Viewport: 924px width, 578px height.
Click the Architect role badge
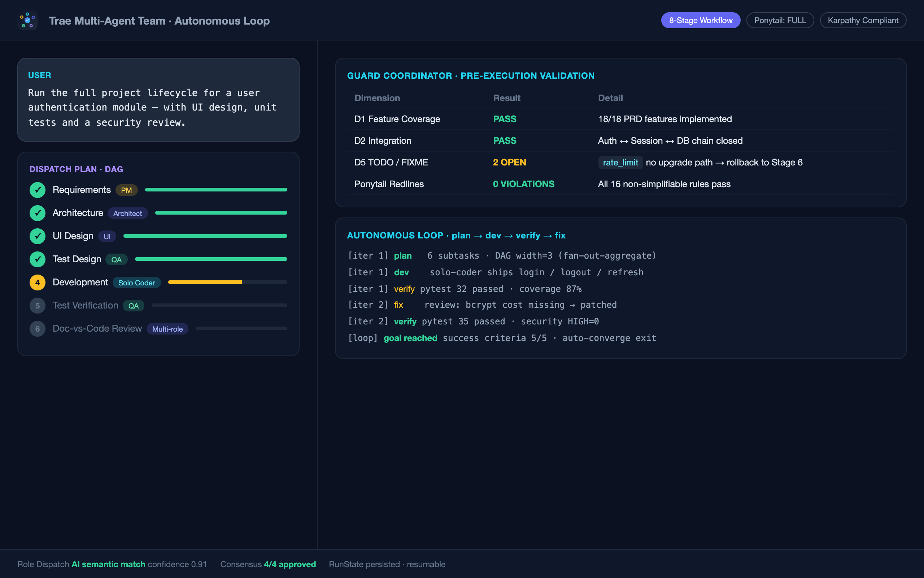point(127,213)
